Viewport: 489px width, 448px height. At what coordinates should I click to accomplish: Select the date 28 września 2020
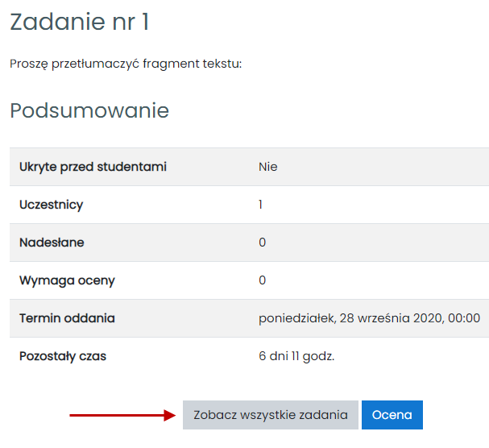pos(387,318)
